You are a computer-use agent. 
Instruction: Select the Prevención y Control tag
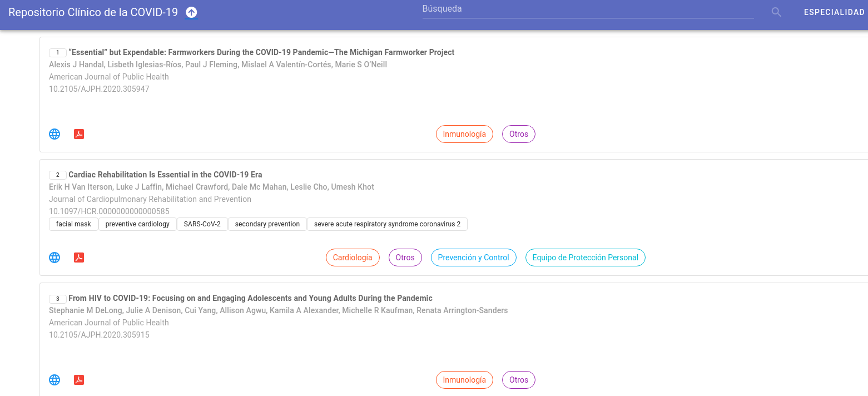tap(473, 258)
